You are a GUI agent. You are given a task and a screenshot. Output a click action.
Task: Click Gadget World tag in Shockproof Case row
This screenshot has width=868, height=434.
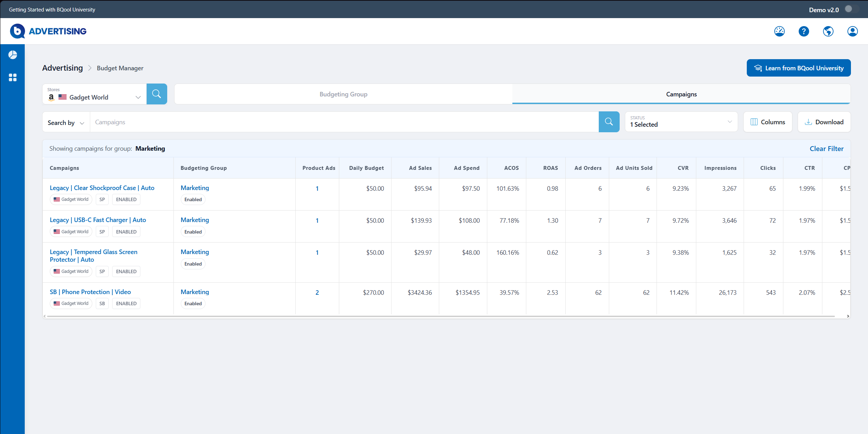click(71, 199)
